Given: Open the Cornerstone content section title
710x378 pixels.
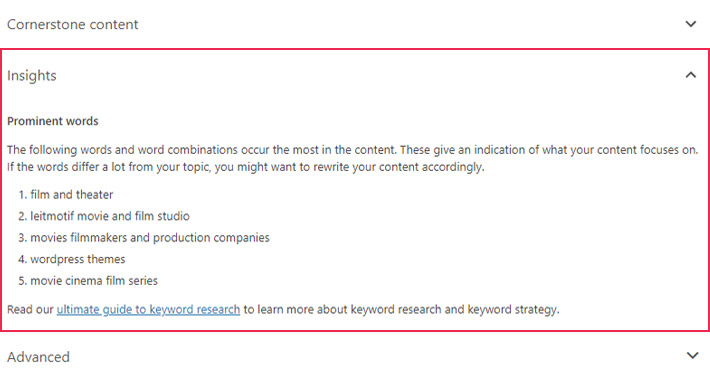Looking at the screenshot, I should click(72, 24).
